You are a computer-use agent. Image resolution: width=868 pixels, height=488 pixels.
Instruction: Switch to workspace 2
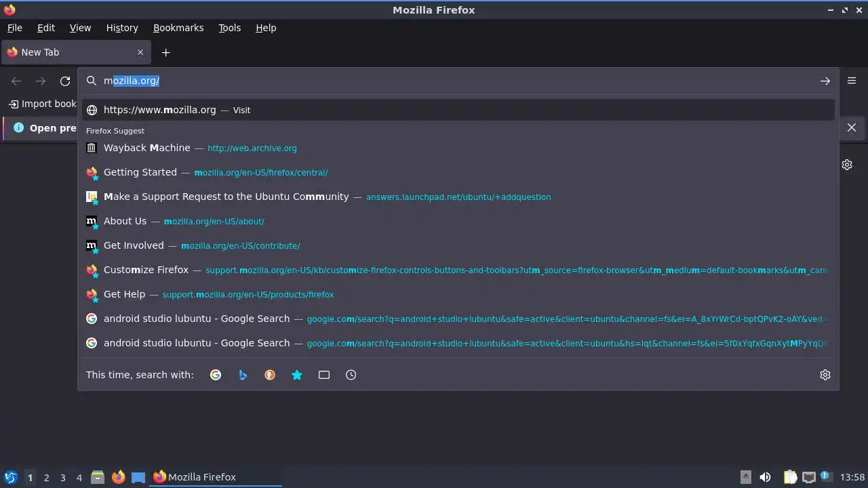coord(46,477)
